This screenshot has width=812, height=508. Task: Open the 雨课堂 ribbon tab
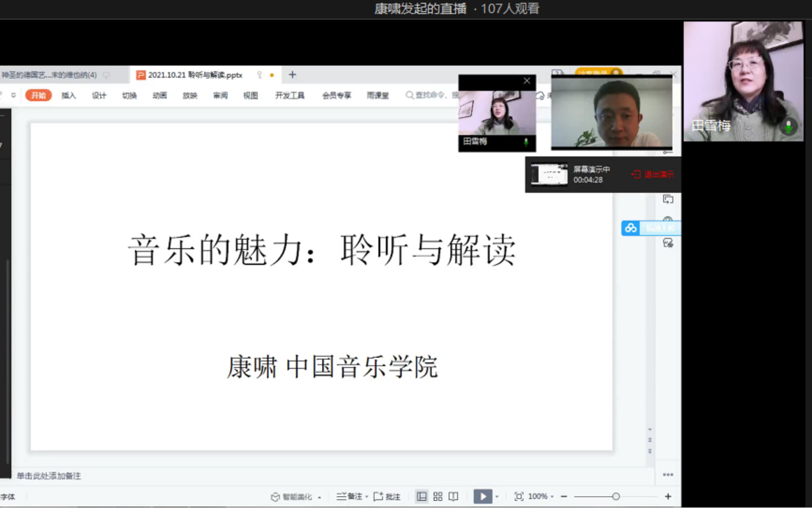coord(378,95)
